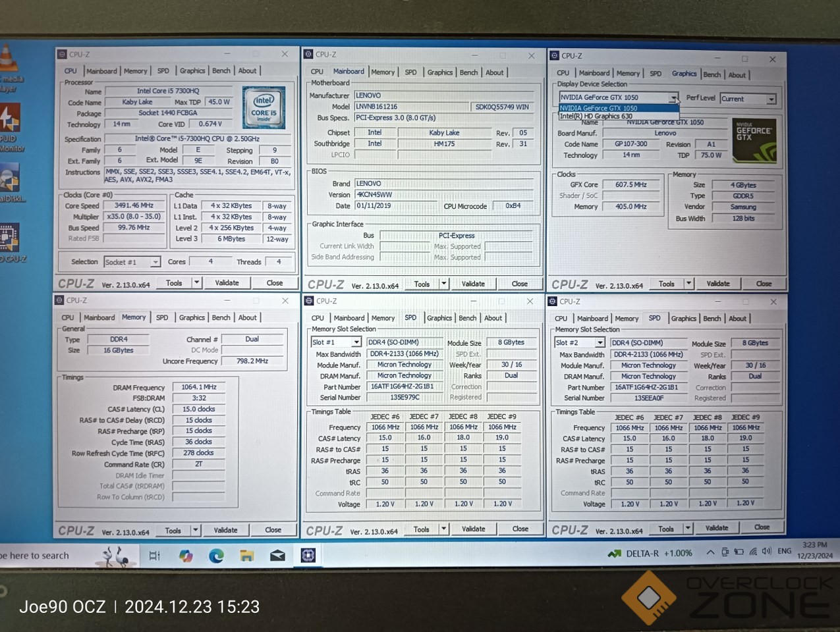The image size is (840, 632).
Task: Click the HM175 southbridge field
Action: pyautogui.click(x=444, y=144)
